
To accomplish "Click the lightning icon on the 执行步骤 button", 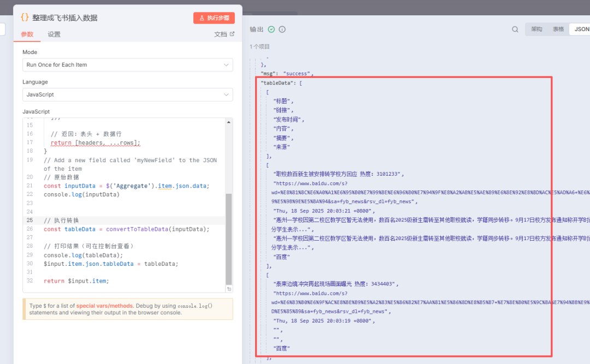I will pos(201,17).
